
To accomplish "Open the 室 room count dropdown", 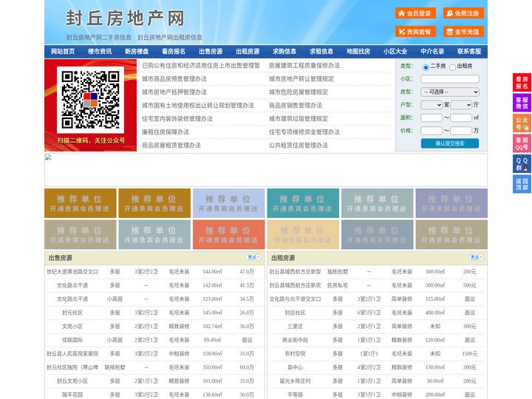I will coord(432,105).
